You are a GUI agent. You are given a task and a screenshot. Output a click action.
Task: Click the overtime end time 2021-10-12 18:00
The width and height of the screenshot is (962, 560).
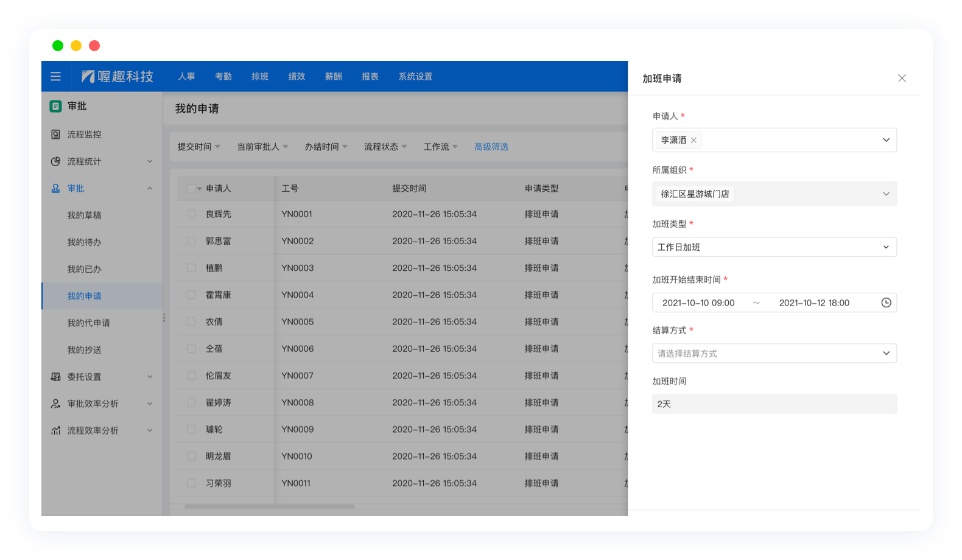814,303
